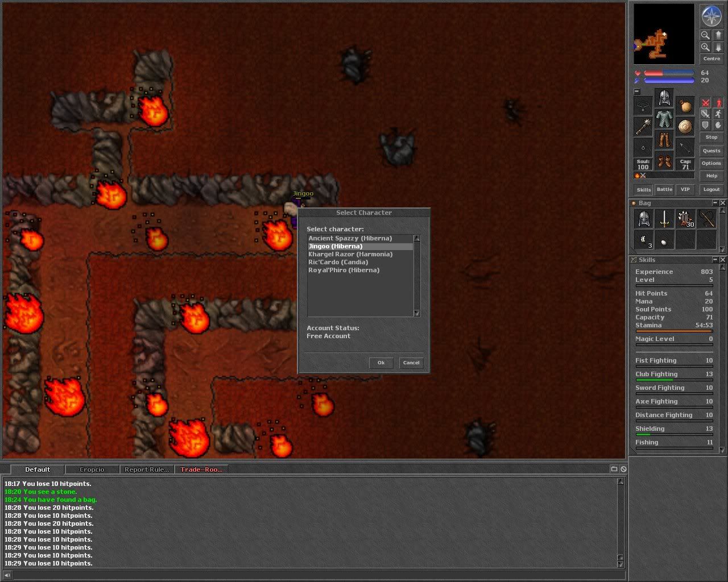
Task: Click the Skills panel scroll-down arrow
Action: click(722, 450)
